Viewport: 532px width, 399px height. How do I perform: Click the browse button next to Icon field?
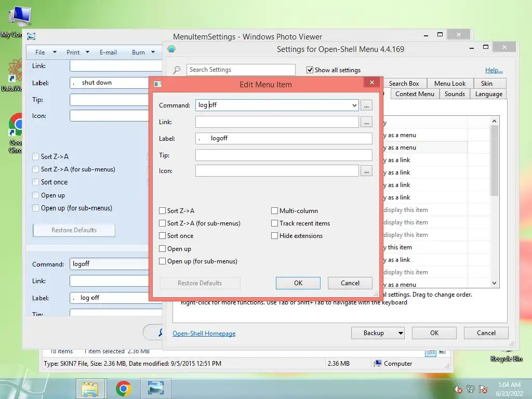tap(366, 171)
